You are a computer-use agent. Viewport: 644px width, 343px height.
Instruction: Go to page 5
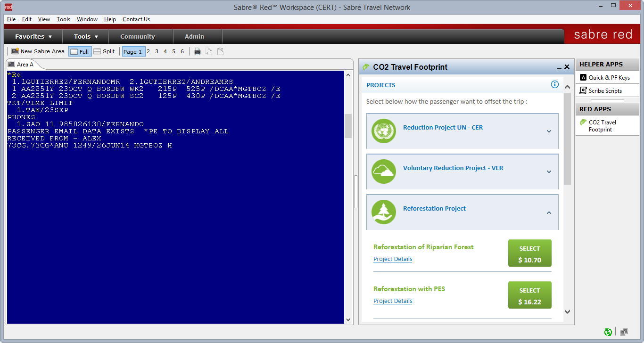click(174, 51)
